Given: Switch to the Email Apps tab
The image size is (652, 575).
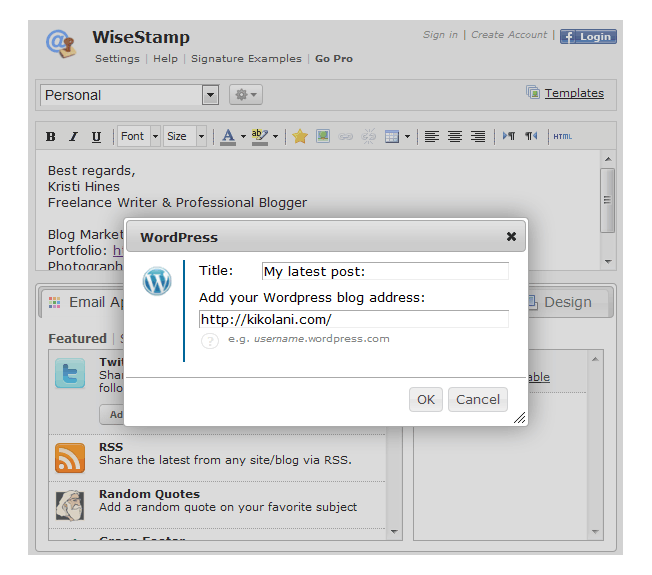Looking at the screenshot, I should point(85,302).
